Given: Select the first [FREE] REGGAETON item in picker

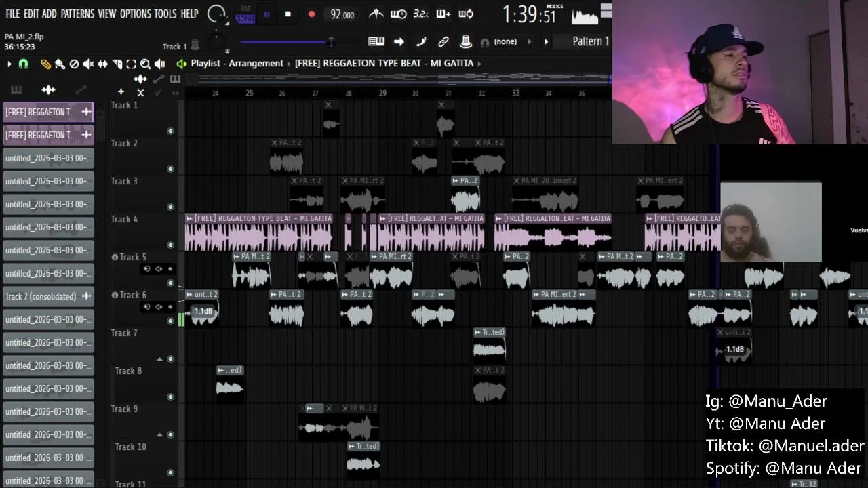Looking at the screenshot, I should [x=48, y=112].
